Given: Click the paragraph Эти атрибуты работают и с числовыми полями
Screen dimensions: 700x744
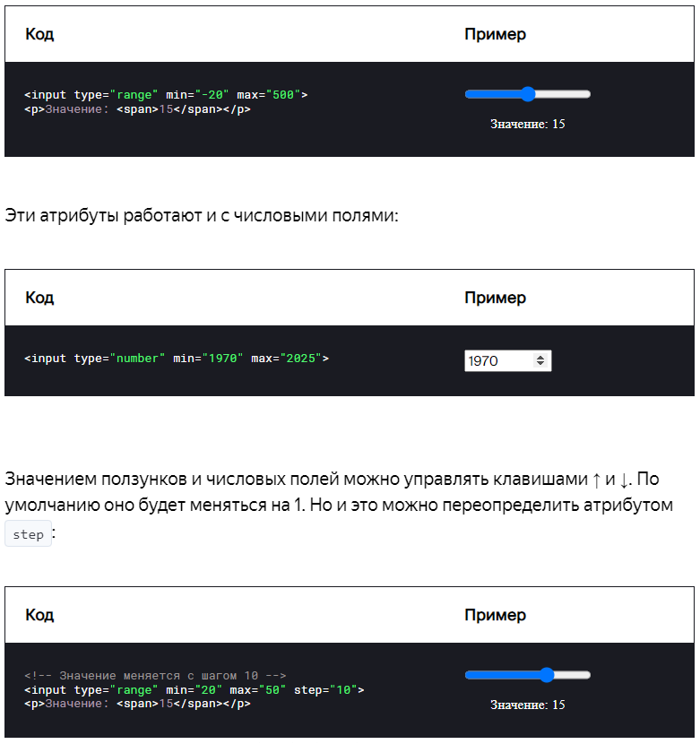Looking at the screenshot, I should click(202, 215).
